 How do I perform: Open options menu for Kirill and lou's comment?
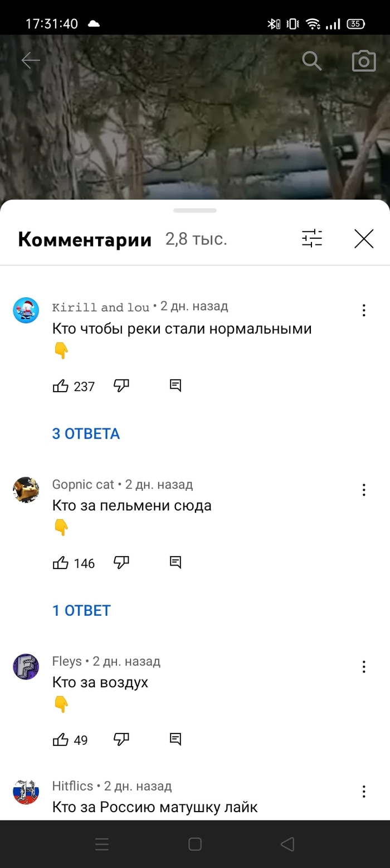point(364,311)
